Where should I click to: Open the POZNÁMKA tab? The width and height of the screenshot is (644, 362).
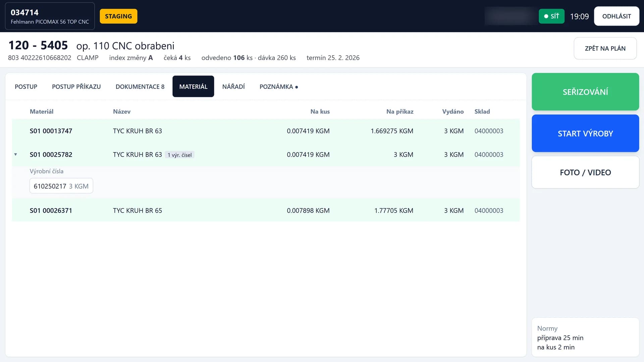pyautogui.click(x=278, y=86)
